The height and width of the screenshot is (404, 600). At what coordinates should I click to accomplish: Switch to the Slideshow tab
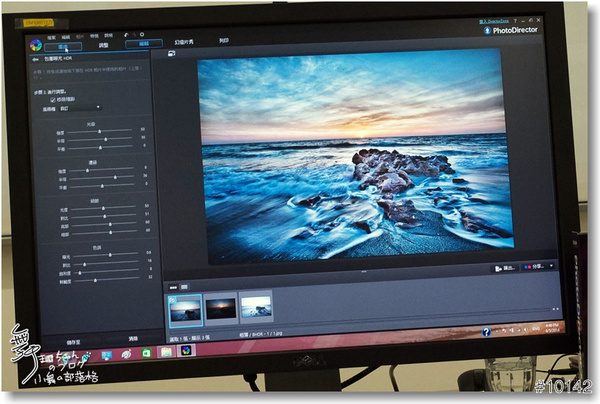[x=184, y=42]
